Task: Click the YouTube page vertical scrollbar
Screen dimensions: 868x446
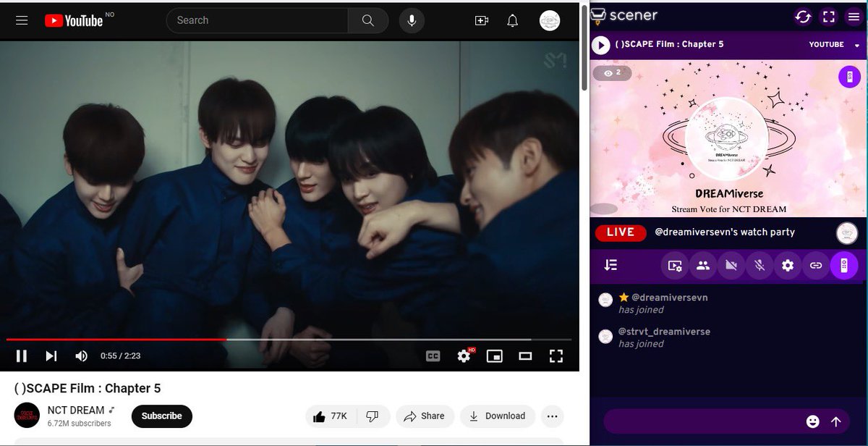Action: pos(584,47)
